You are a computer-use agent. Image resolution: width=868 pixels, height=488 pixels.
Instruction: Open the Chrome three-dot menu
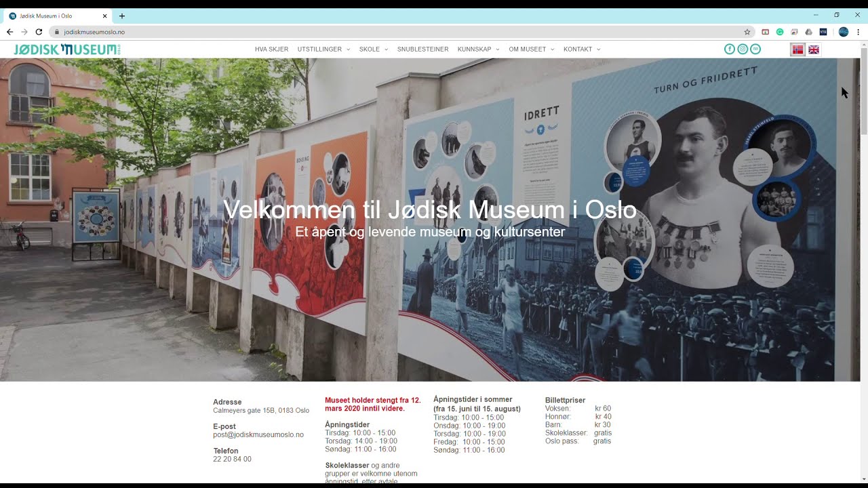pos(858,32)
